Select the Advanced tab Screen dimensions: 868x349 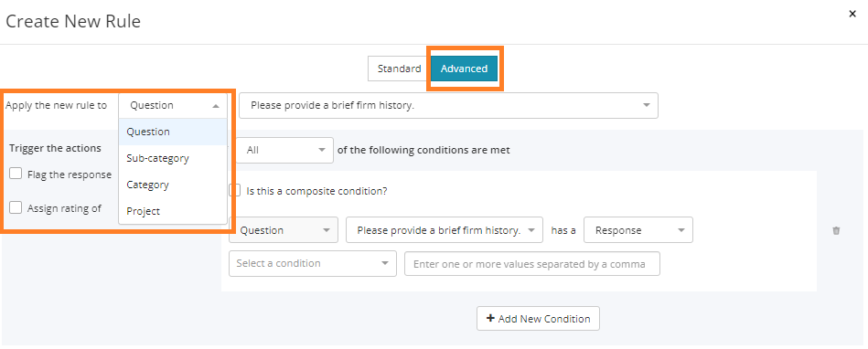464,69
